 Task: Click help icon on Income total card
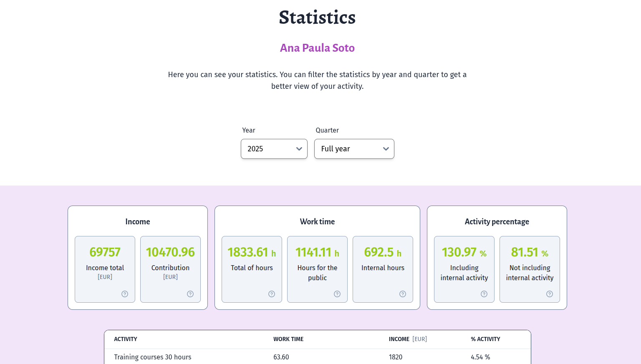125,294
